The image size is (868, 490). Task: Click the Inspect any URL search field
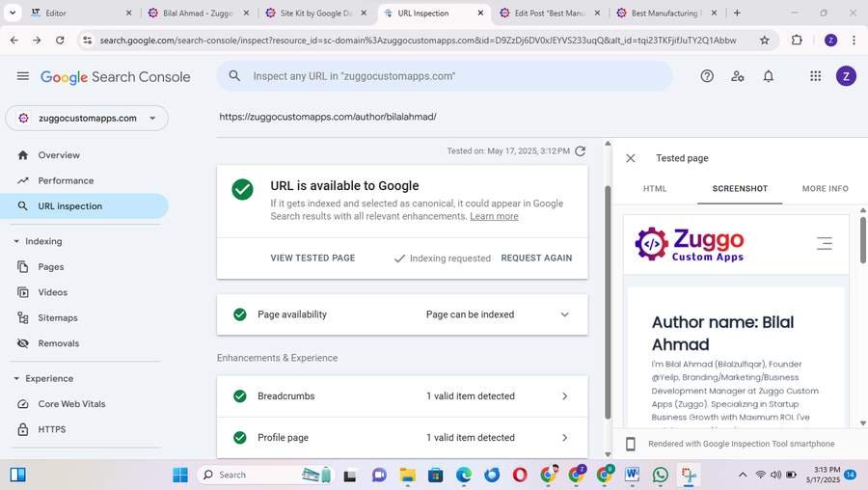point(445,76)
